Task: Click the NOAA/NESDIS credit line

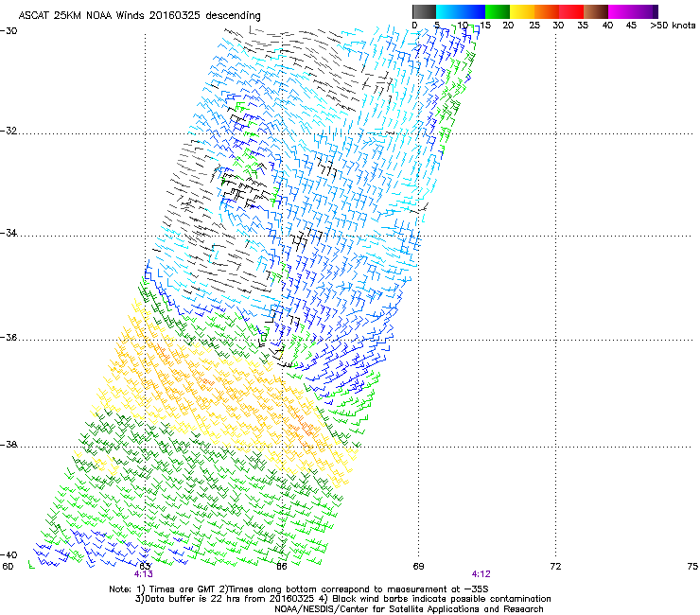Action: pos(409,609)
